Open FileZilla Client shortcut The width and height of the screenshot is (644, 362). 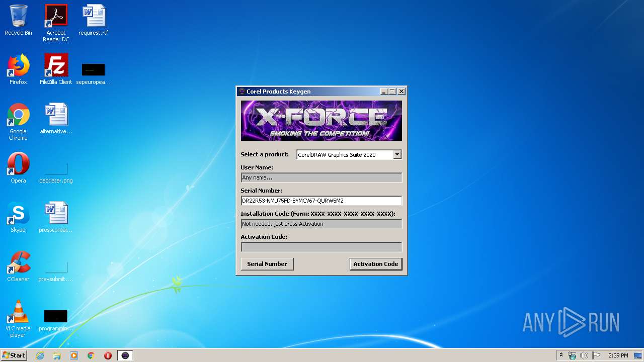(56, 69)
